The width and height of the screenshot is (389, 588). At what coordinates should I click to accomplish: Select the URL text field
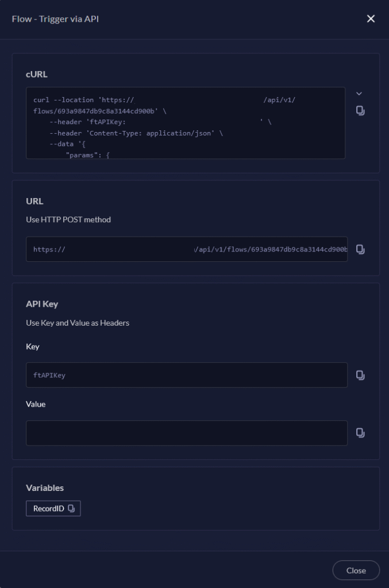tap(187, 248)
